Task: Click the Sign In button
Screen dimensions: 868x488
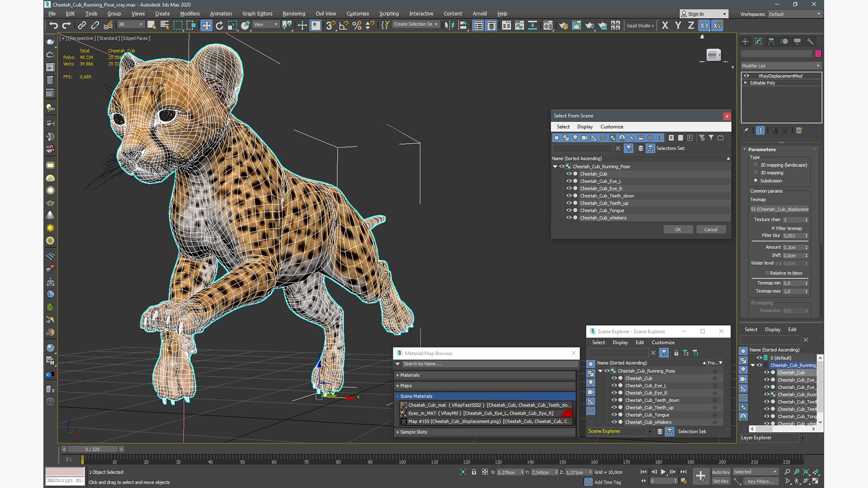Action: [x=704, y=14]
